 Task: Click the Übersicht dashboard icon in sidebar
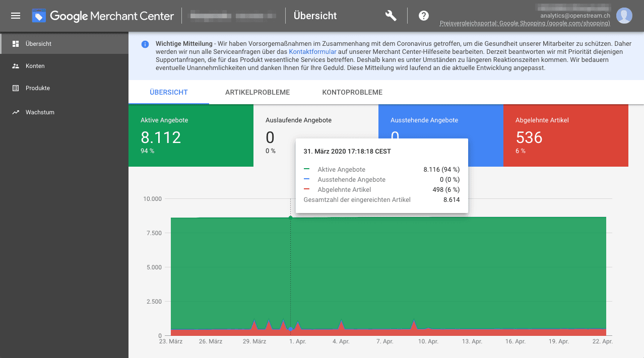tap(16, 44)
